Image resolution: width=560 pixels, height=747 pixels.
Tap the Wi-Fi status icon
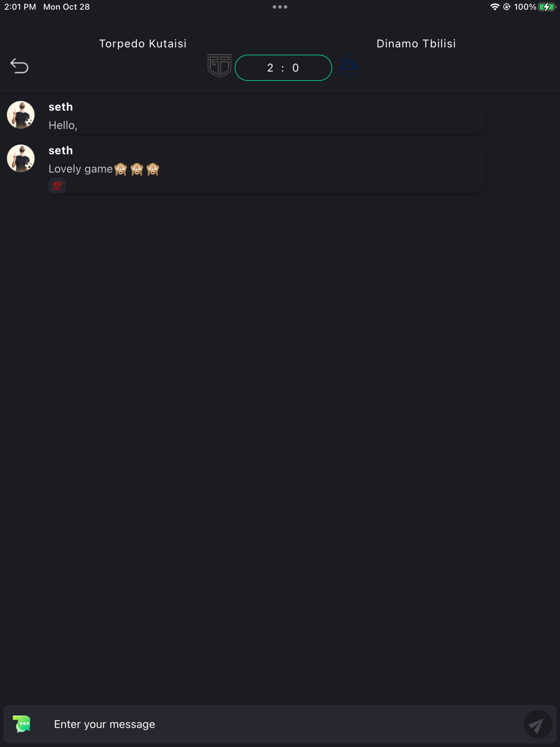pyautogui.click(x=495, y=7)
